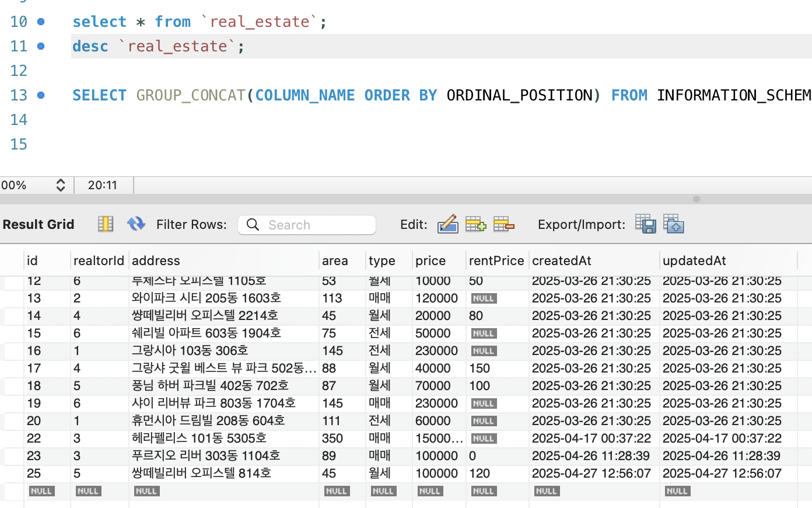Toggle wrap cell content icon

(x=106, y=224)
